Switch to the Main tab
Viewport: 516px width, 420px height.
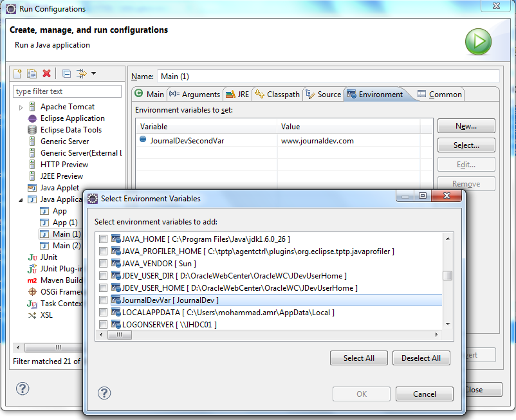pyautogui.click(x=149, y=95)
